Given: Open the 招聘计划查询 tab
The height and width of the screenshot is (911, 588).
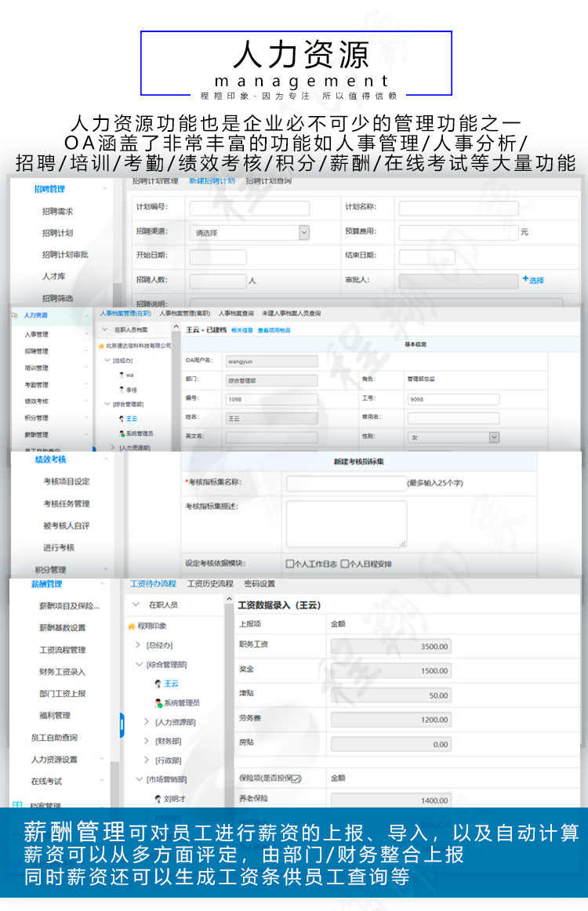Looking at the screenshot, I should pos(268,181).
